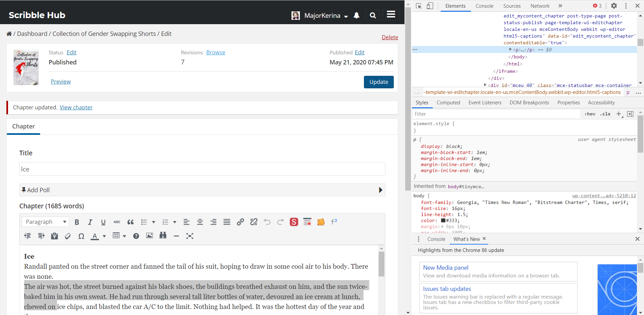Viewport: 644px width, 315px height.
Task: Expand the selected <p> element node
Action: [x=510, y=50]
